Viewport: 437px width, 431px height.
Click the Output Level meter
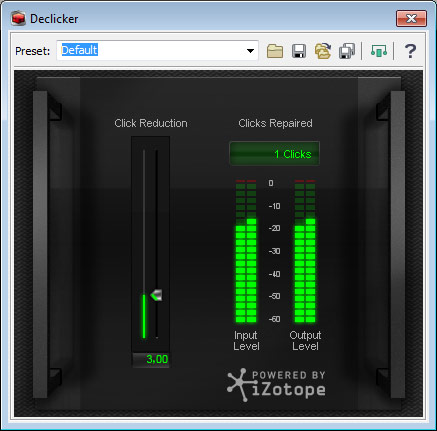(305, 252)
